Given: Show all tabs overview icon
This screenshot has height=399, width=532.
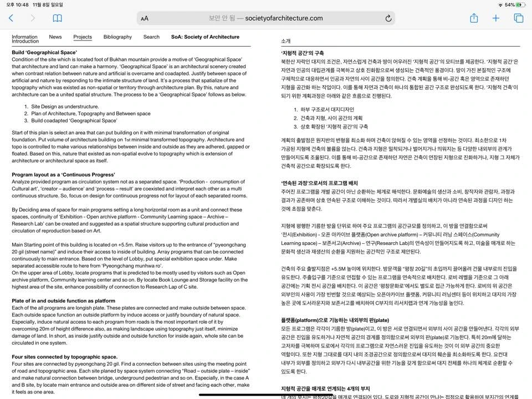Looking at the screenshot, I should tap(519, 18).
